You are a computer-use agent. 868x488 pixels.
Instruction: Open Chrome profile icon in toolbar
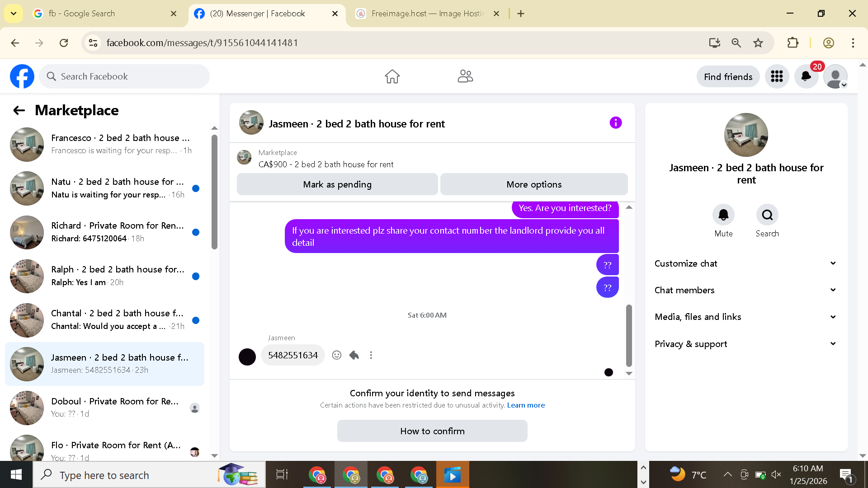(x=829, y=43)
